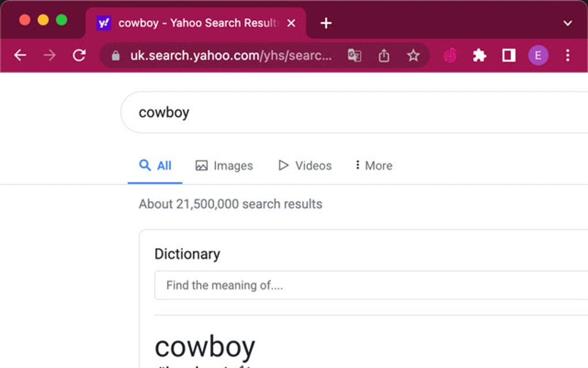Open Chrome's three-dot menu

click(568, 55)
